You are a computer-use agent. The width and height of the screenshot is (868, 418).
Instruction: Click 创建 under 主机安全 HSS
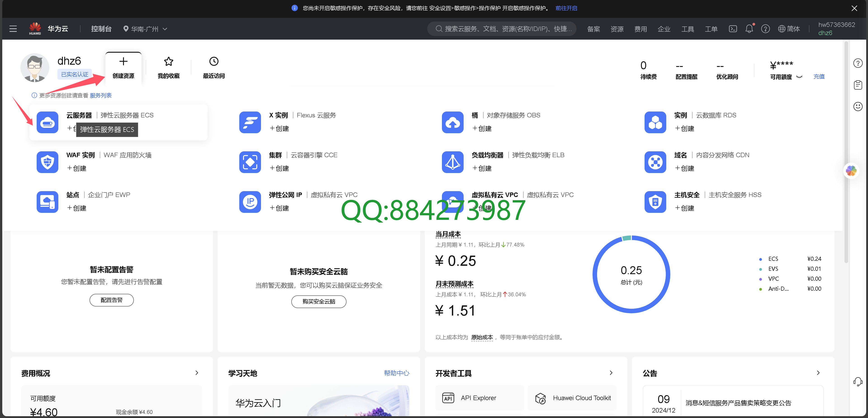(x=684, y=208)
